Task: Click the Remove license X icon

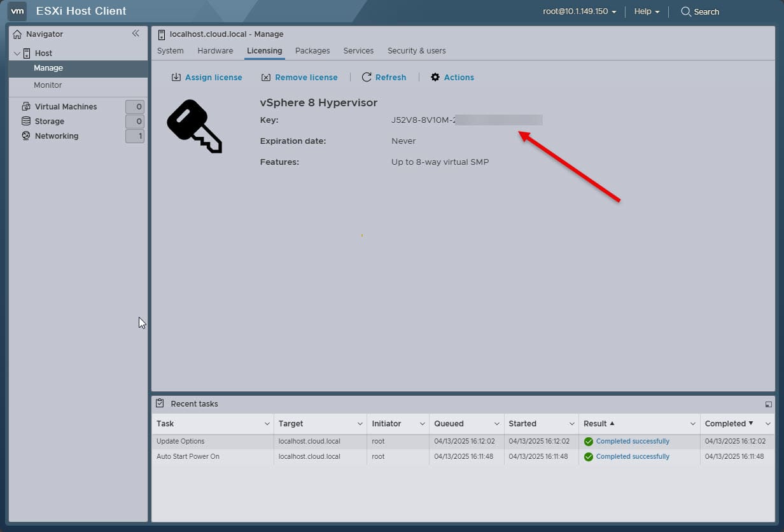Action: click(x=266, y=77)
